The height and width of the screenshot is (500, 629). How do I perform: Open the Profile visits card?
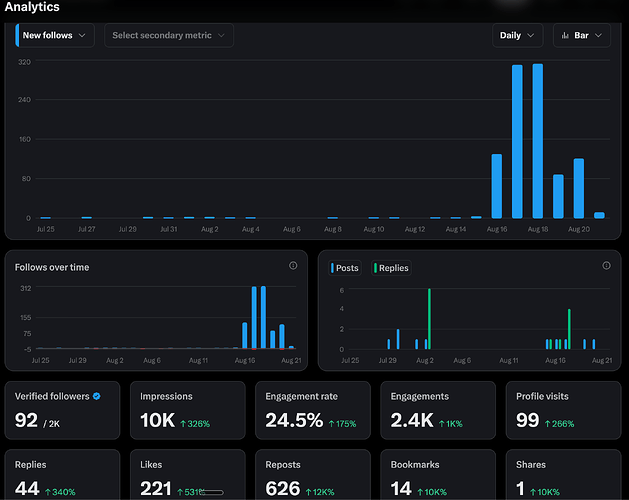[564, 410]
